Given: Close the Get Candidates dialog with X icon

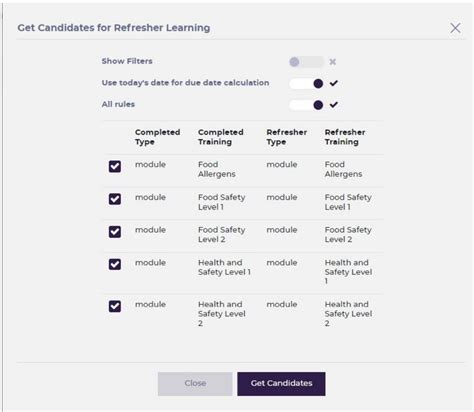Looking at the screenshot, I should coord(455,28).
